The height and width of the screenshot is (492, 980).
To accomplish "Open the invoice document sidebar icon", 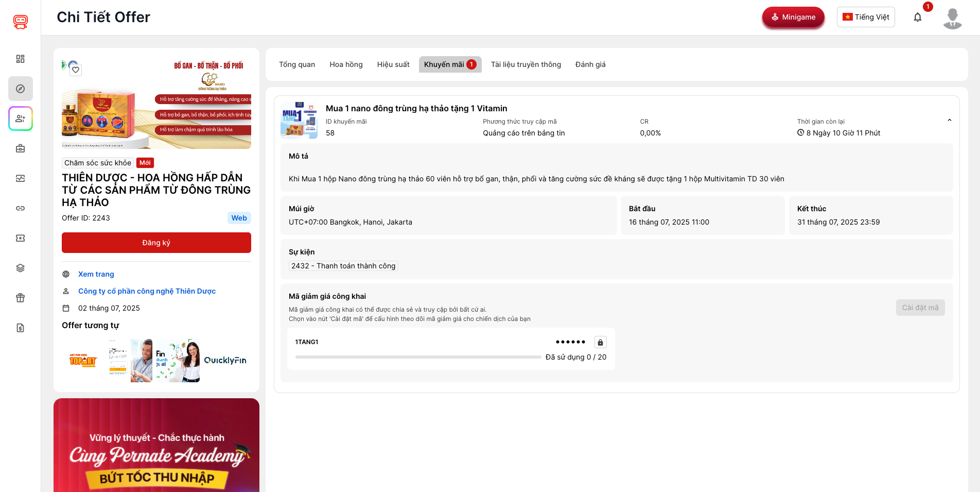I will (x=21, y=328).
